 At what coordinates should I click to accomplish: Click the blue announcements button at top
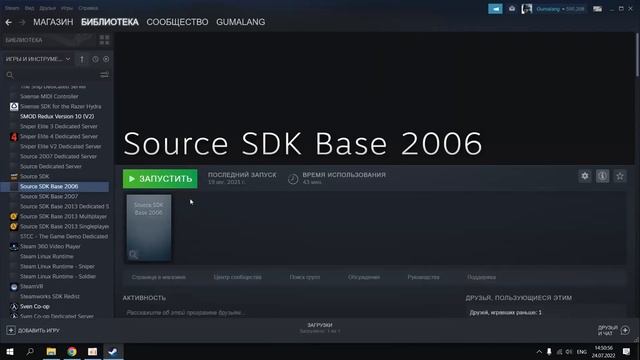click(x=495, y=9)
